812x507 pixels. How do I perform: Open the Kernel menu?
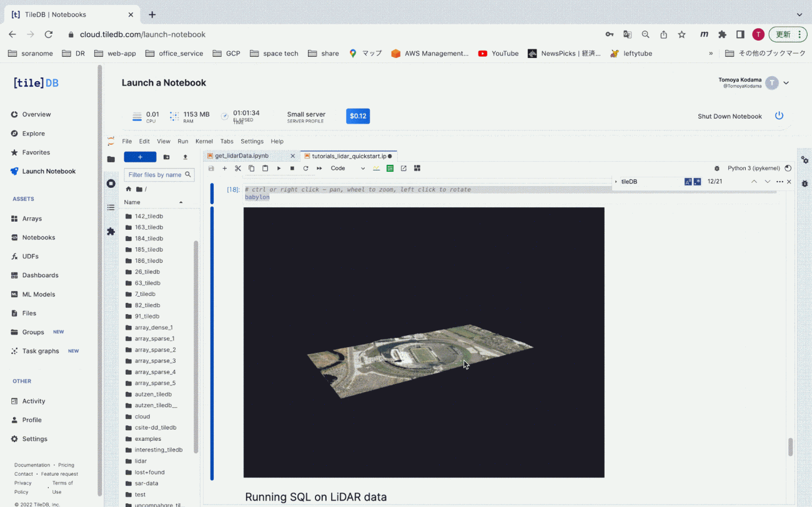coord(204,141)
